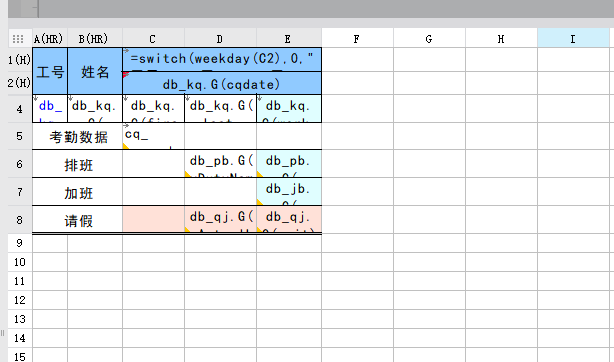
Task: Click the empty cell E5
Action: click(x=289, y=136)
